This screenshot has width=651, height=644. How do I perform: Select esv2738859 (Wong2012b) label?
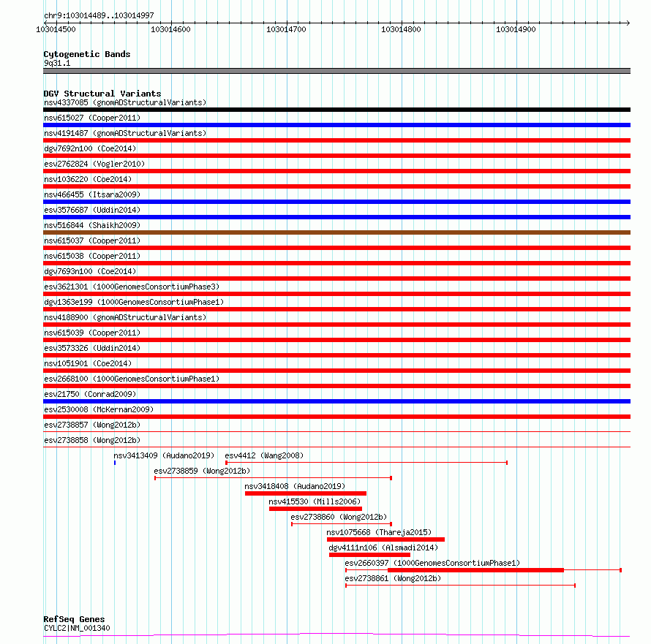pyautogui.click(x=202, y=471)
